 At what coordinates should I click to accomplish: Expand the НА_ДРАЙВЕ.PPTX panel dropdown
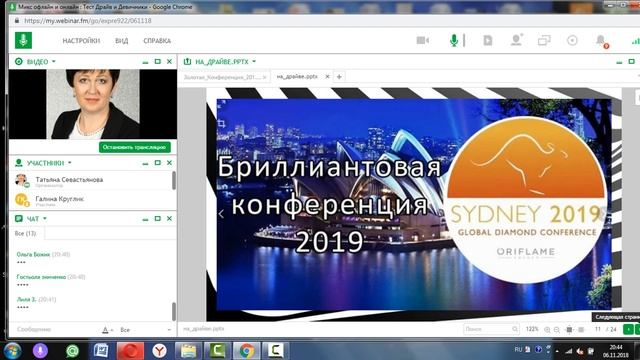click(x=254, y=62)
